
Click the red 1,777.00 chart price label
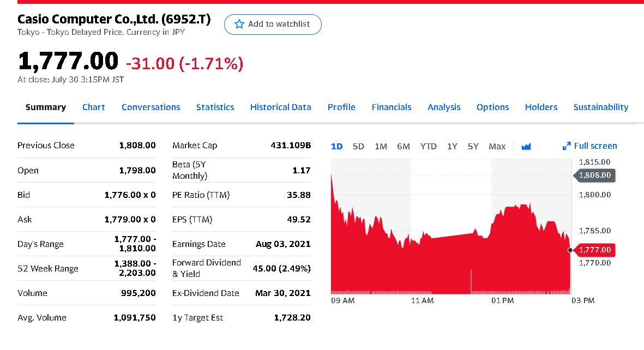[x=594, y=250]
